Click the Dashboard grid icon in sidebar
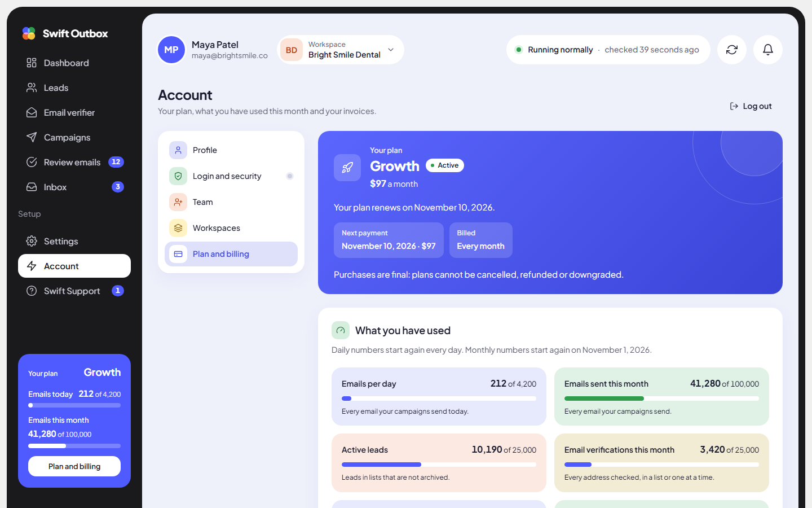Viewport: 812px width, 508px height. click(x=32, y=63)
